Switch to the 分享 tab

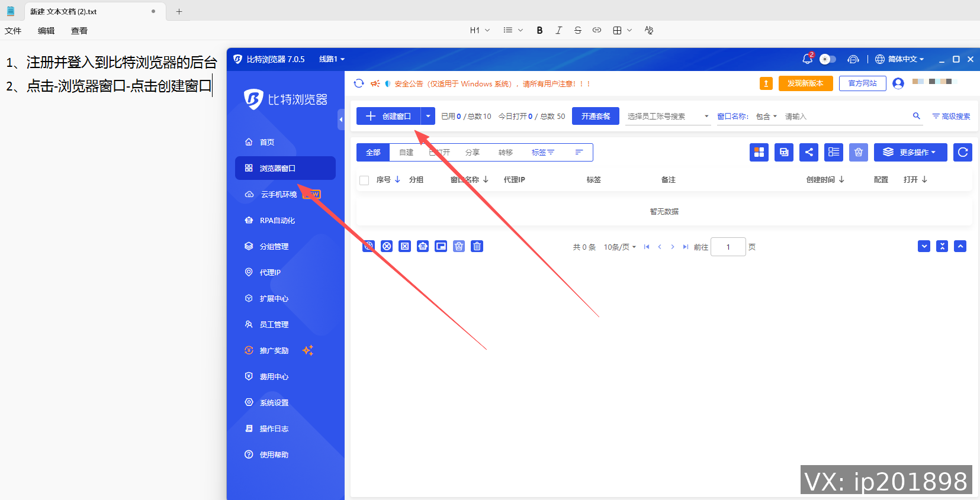[x=473, y=152]
